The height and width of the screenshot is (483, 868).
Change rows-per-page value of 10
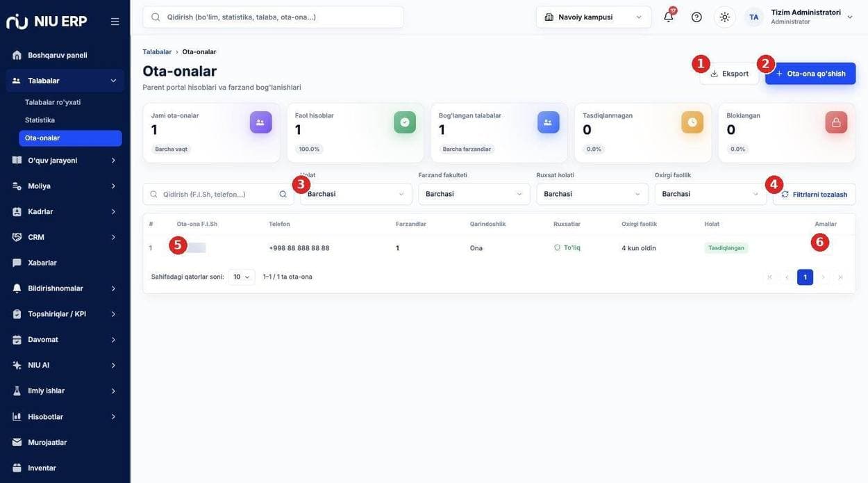tap(242, 277)
